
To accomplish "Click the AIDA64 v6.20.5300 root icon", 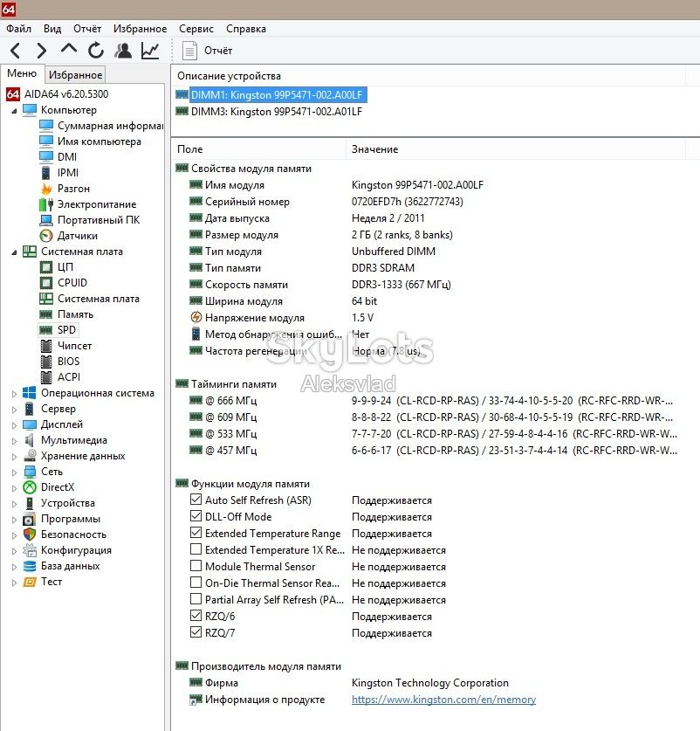I will pyautogui.click(x=12, y=94).
